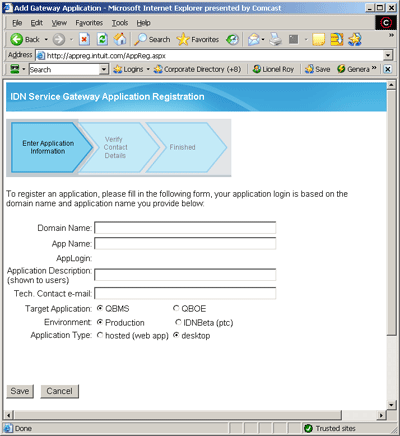This screenshot has height=436, width=400.
Task: Click Genera toolbar item with lightning icon
Action: tap(353, 69)
